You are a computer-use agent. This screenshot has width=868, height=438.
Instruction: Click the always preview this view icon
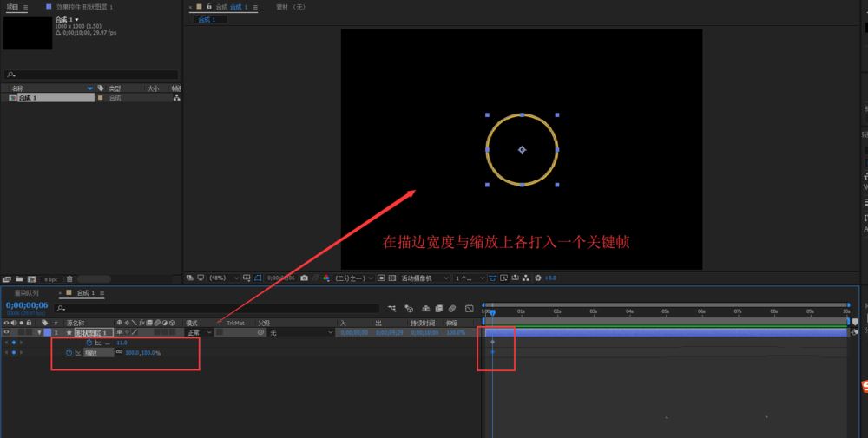point(190,278)
